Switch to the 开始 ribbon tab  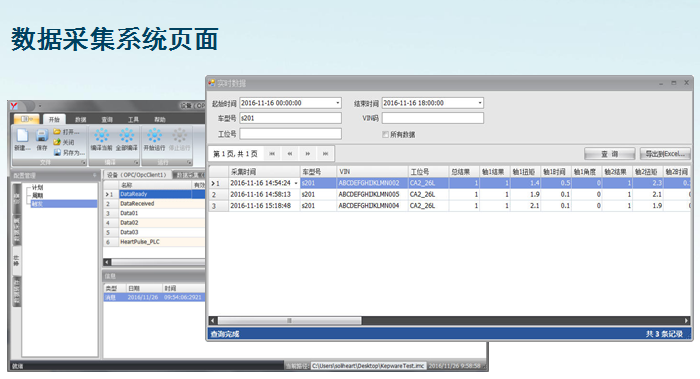click(x=54, y=119)
